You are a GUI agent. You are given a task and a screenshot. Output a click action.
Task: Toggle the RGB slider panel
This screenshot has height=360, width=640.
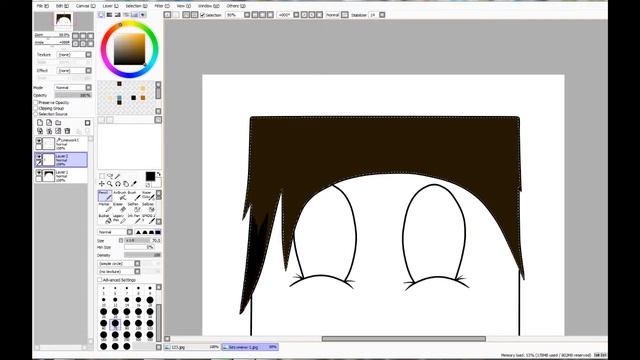coord(109,15)
